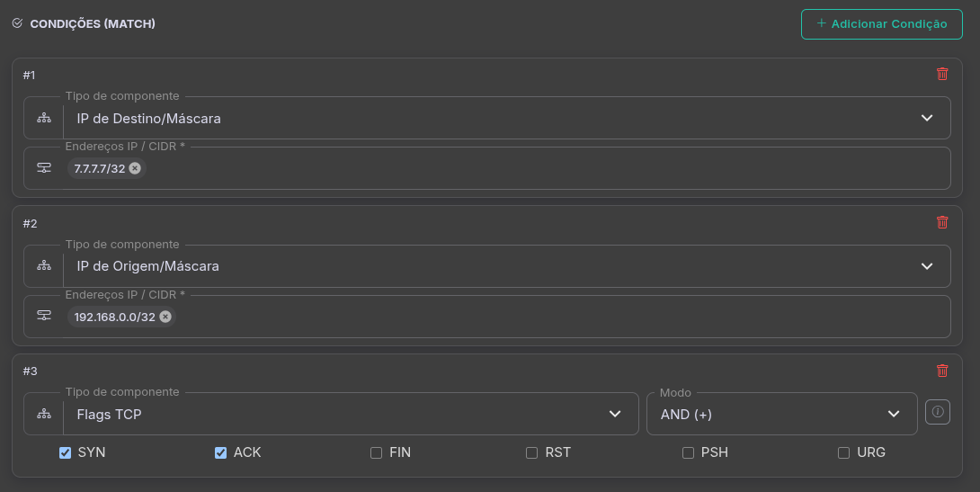Delete condition #2 with trash icon
This screenshot has width=980, height=492.
(x=942, y=222)
